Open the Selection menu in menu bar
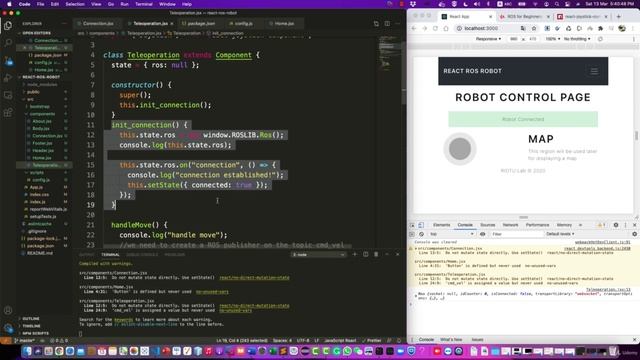640x360 pixels. point(75,4)
